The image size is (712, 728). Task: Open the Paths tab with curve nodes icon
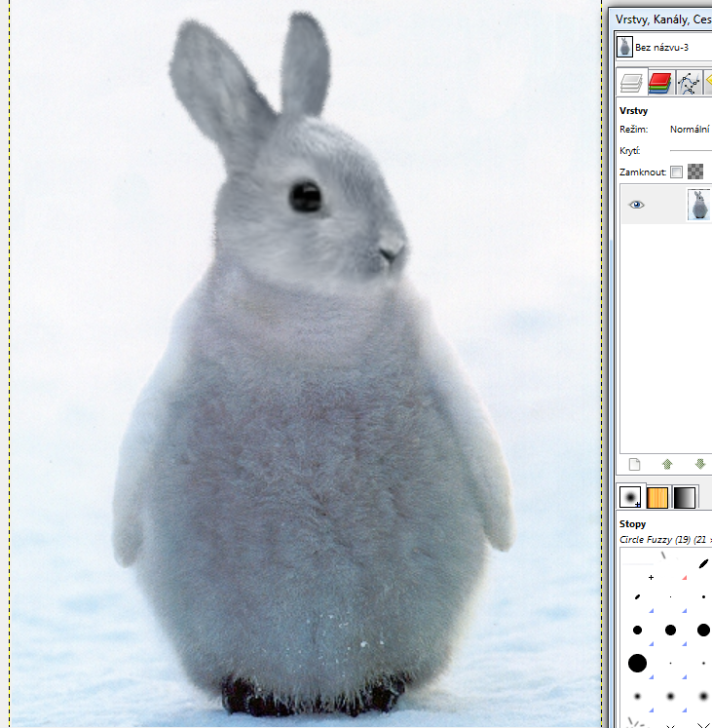pyautogui.click(x=689, y=83)
